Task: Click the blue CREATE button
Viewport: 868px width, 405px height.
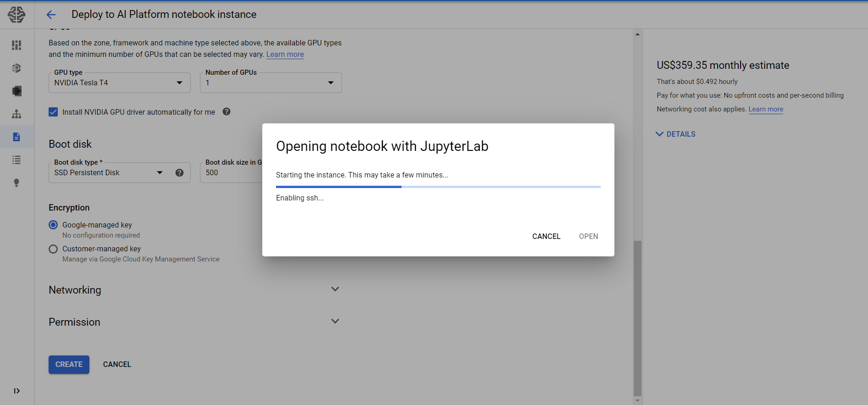Action: click(69, 364)
